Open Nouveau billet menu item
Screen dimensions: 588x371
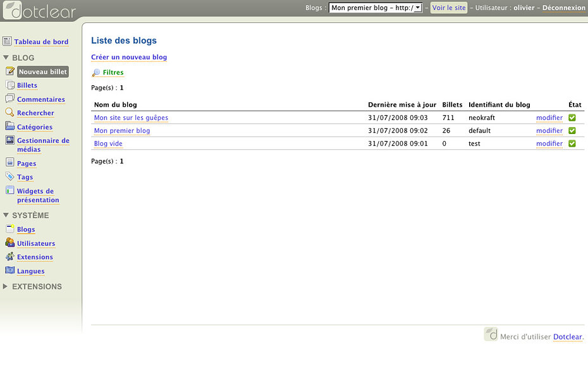tap(42, 72)
